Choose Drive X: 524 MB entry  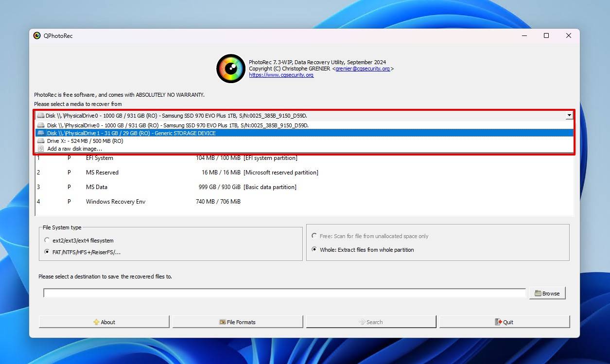coord(304,141)
